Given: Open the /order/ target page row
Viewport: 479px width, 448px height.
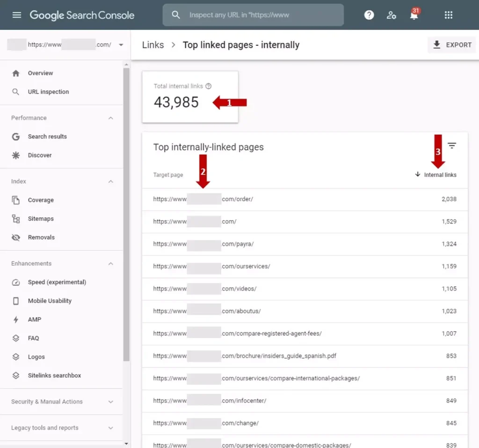Looking at the screenshot, I should pyautogui.click(x=305, y=199).
